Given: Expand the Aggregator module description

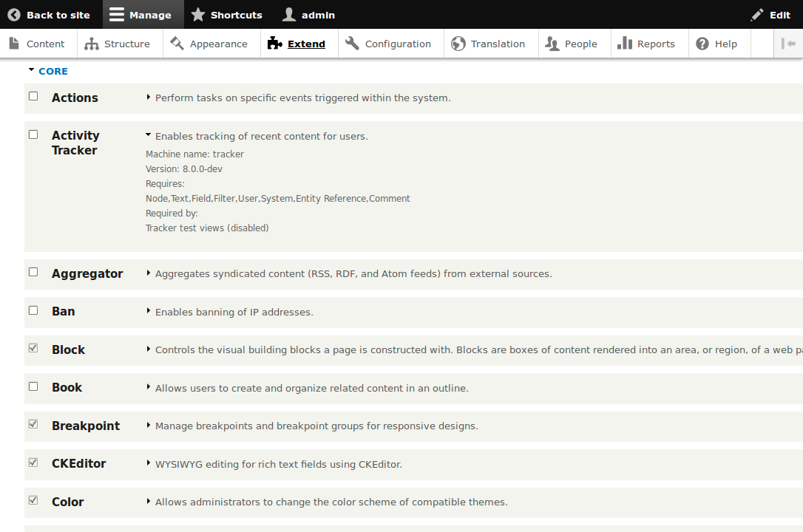Looking at the screenshot, I should point(149,273).
